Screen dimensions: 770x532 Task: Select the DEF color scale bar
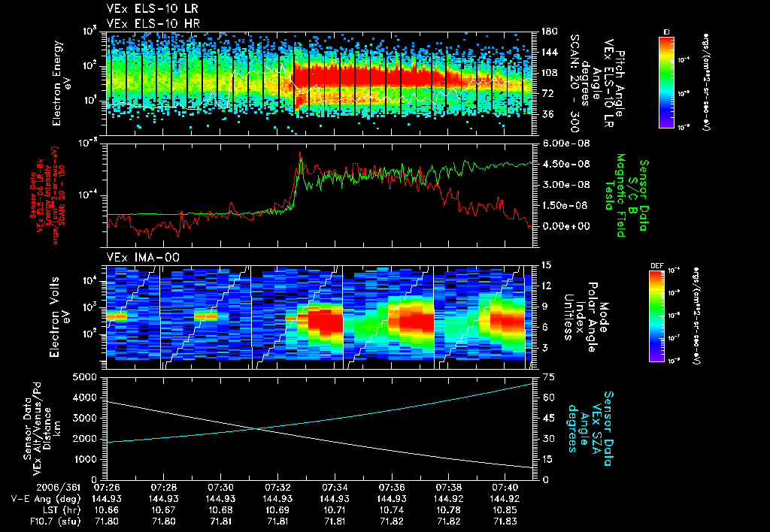tap(656, 316)
